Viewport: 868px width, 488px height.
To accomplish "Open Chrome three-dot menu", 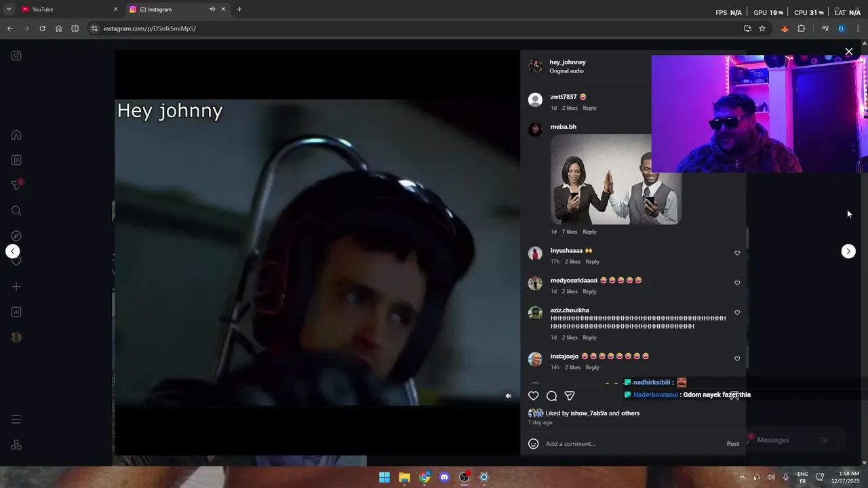I will (858, 28).
